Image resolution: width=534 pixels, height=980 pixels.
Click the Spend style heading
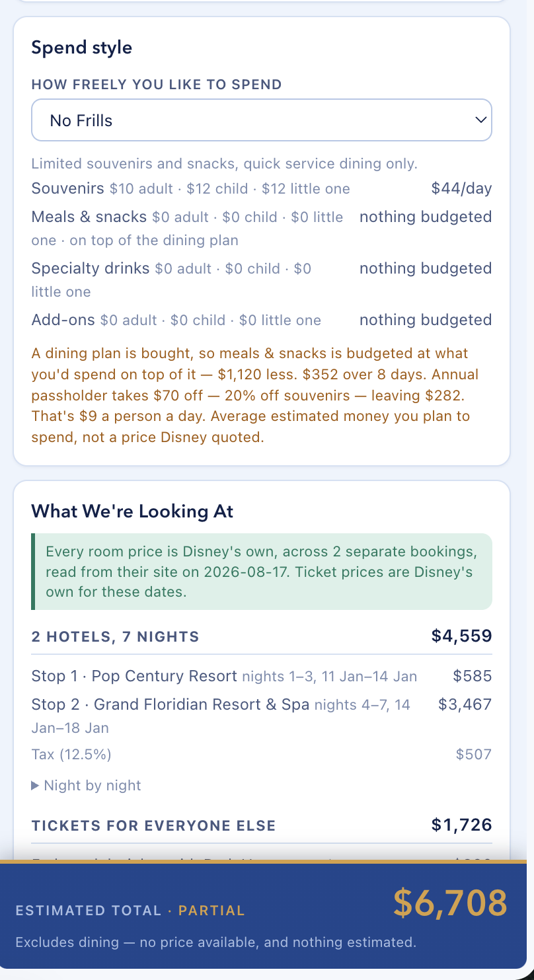click(82, 48)
